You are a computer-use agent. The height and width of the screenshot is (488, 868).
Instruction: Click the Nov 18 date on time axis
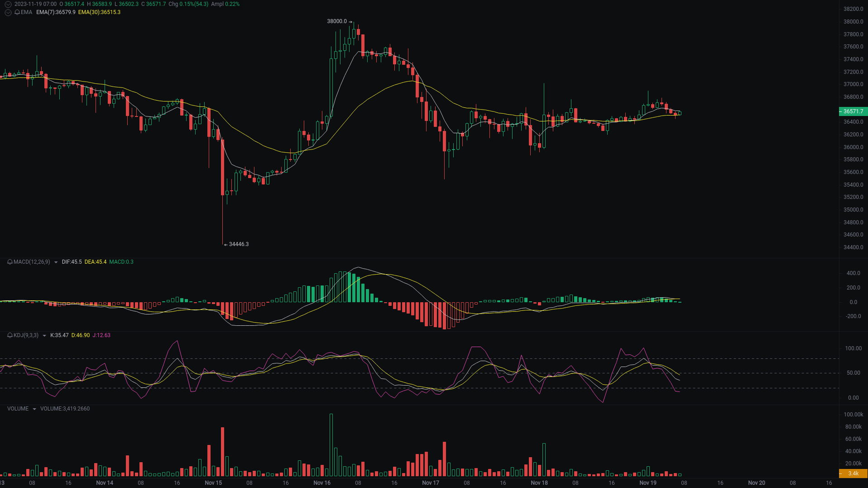coord(539,483)
